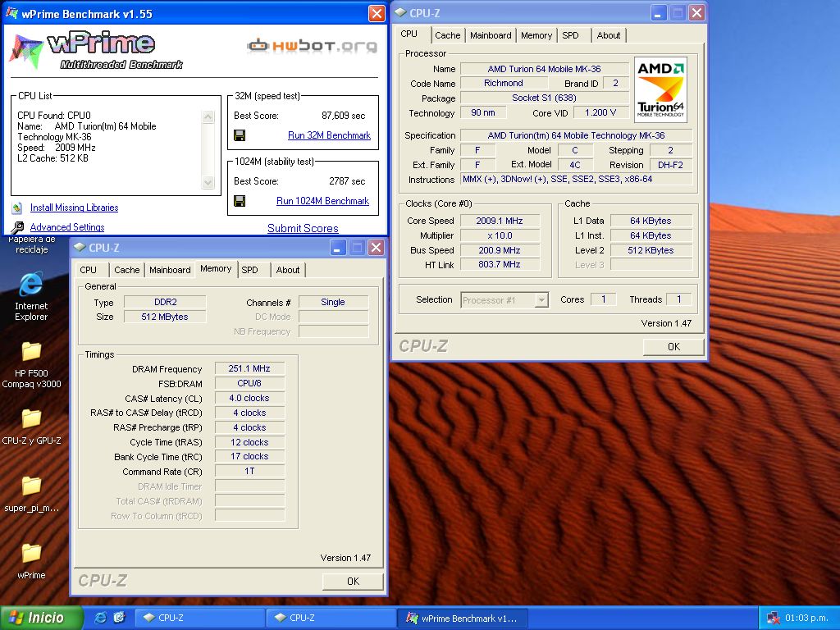Activate second CPU-Z taskbar button
Viewport: 840px width, 630px height.
[331, 618]
